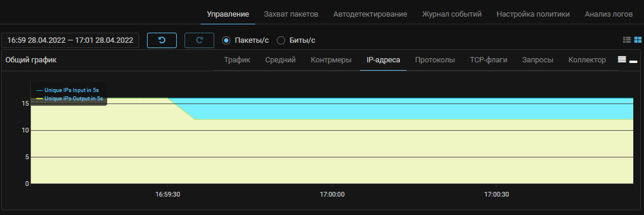This screenshot has width=644, height=215.
Task: Open the date range picker field
Action: point(70,40)
